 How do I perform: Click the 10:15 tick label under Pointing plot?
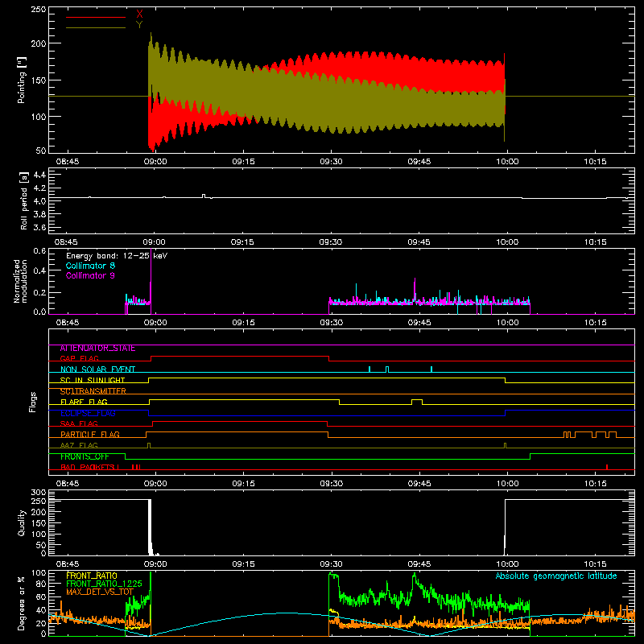(595, 162)
